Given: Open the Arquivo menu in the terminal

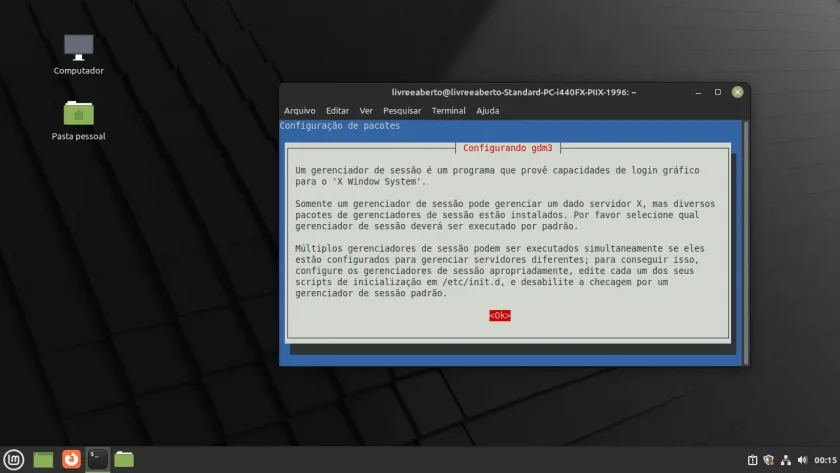Looking at the screenshot, I should pos(299,111).
